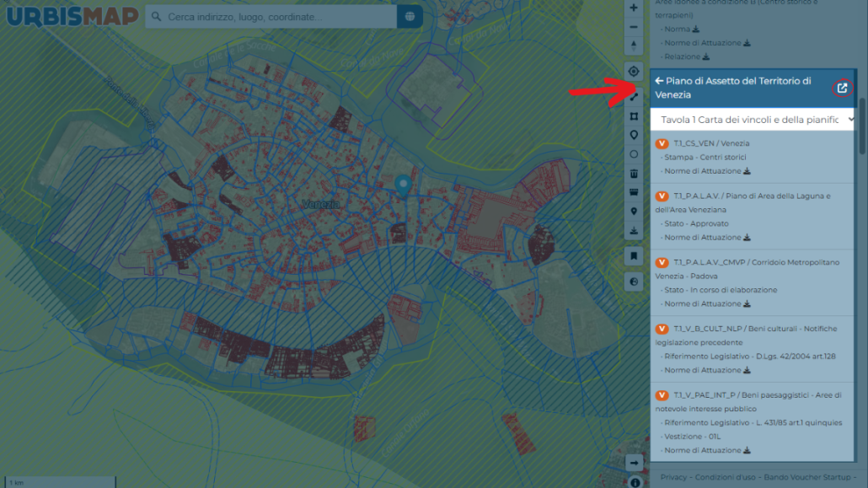This screenshot has height=488, width=868.
Task: Click the side panel vertical scrollbar
Action: 861,126
